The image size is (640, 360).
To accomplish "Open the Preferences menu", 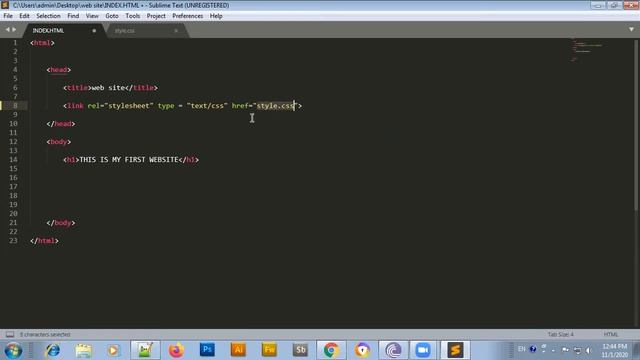I will tap(187, 16).
